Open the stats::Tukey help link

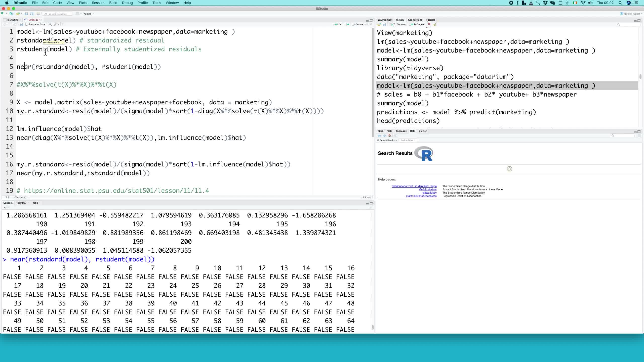pos(429,193)
